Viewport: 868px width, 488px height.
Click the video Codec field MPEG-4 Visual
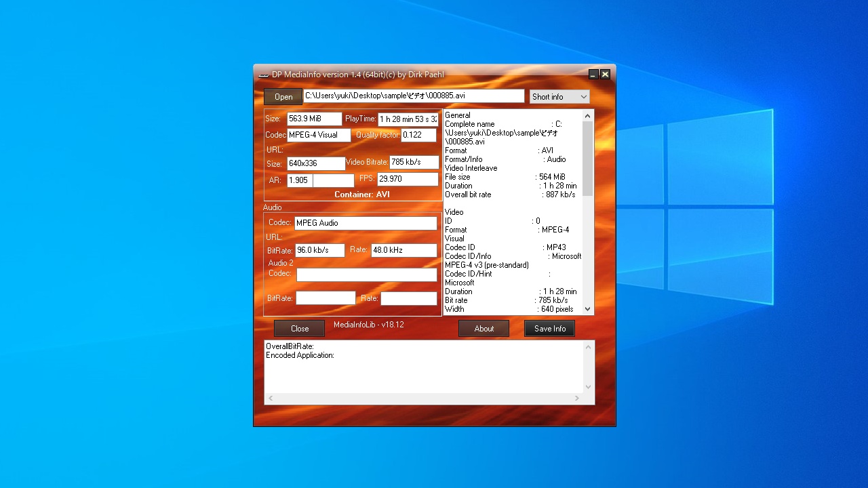tap(319, 135)
